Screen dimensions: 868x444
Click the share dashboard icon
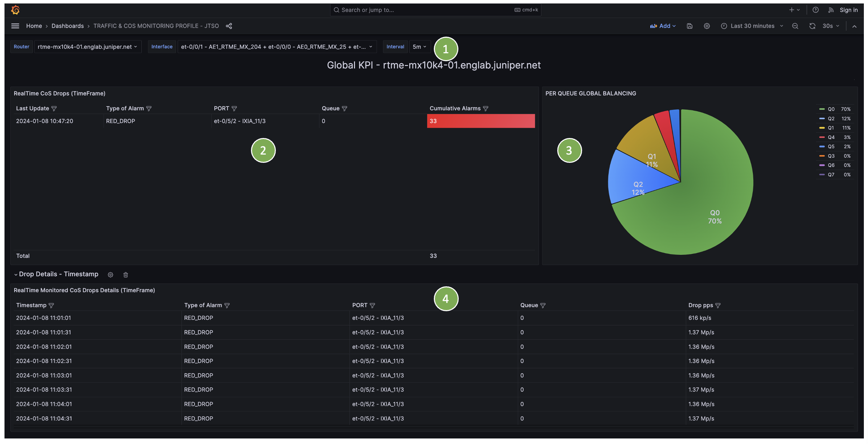[229, 26]
